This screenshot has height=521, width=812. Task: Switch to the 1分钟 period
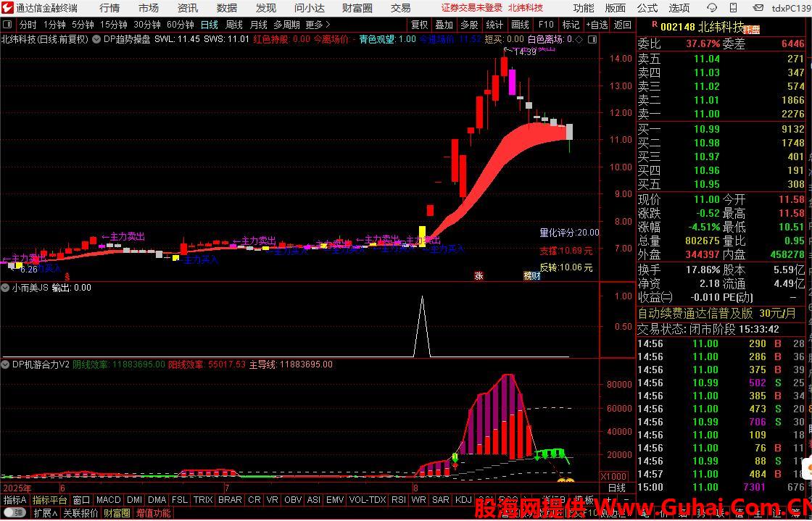point(54,25)
